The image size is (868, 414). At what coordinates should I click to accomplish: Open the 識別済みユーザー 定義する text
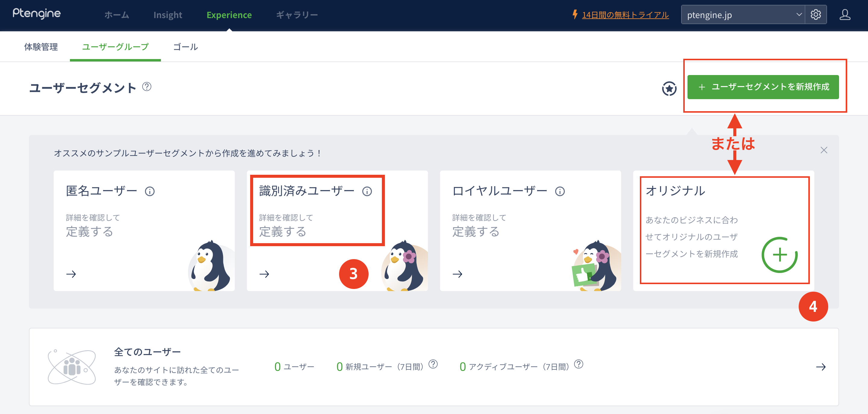pyautogui.click(x=282, y=232)
